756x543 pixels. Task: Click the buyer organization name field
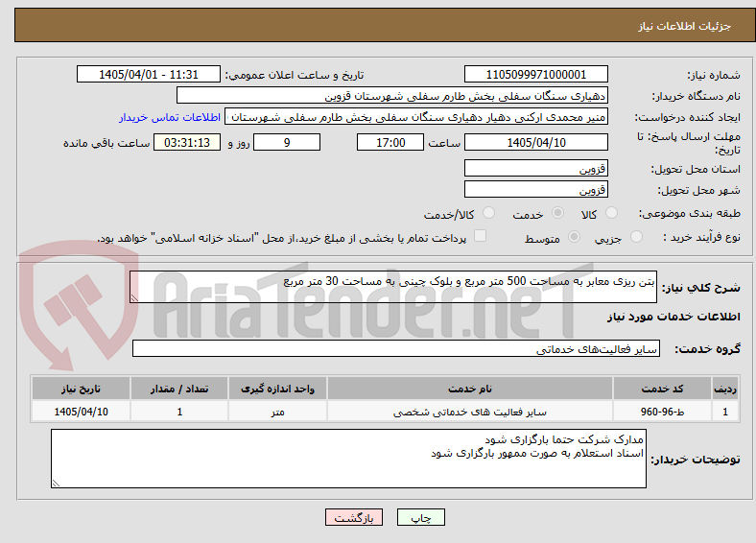pos(392,96)
